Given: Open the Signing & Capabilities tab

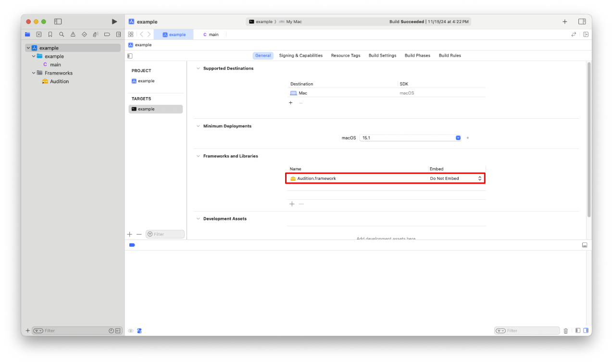Looking at the screenshot, I should 300,56.
